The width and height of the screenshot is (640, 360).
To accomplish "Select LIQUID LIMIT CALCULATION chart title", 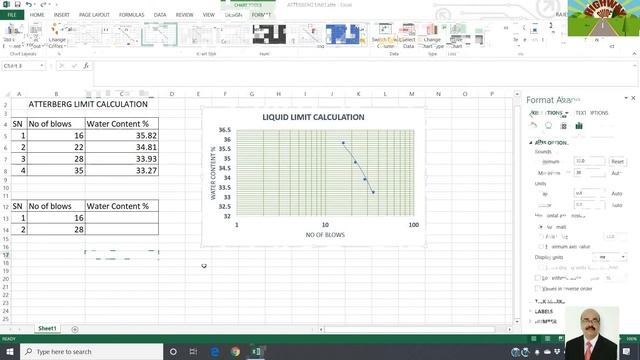I will tap(313, 117).
